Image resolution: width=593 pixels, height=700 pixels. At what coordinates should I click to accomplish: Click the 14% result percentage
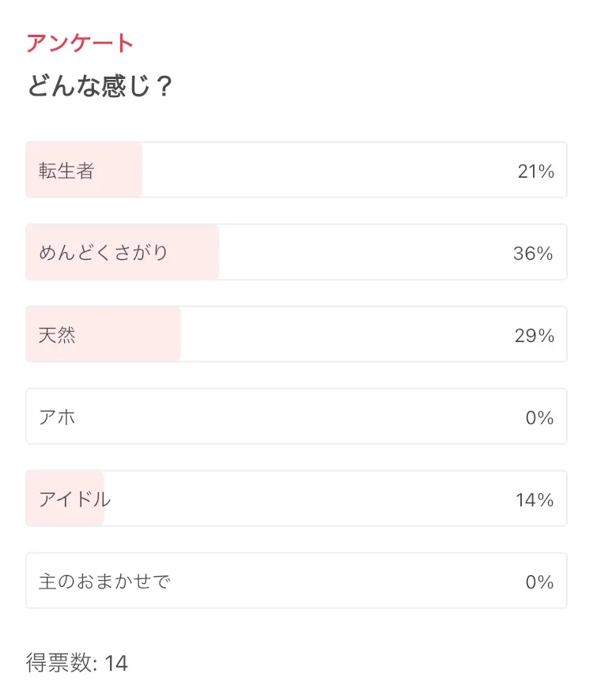click(534, 500)
